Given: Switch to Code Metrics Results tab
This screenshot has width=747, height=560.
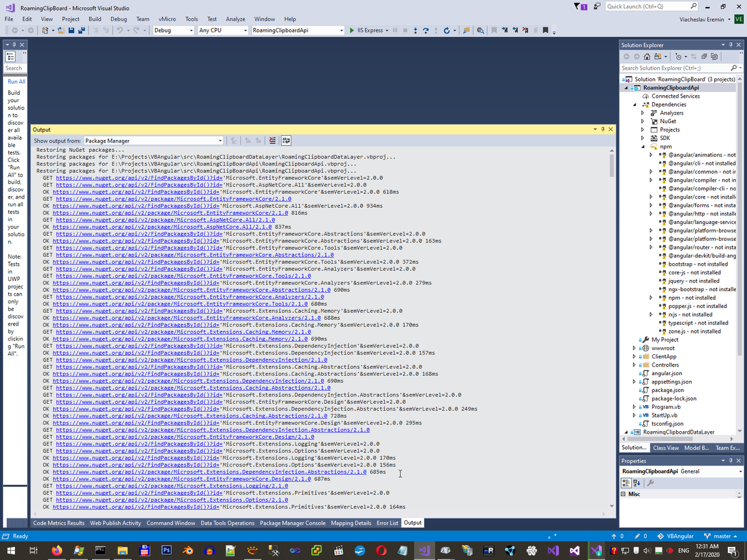Looking at the screenshot, I should click(x=59, y=523).
